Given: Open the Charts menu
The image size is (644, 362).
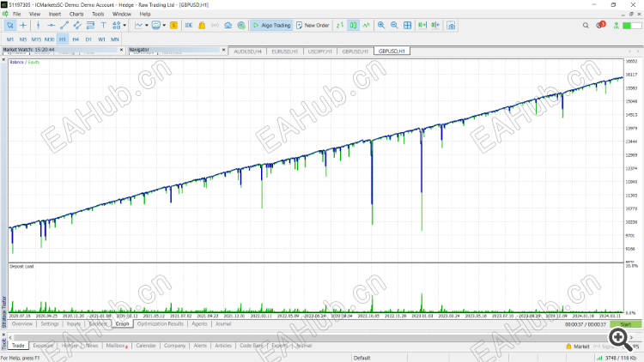Looking at the screenshot, I should pos(76,14).
